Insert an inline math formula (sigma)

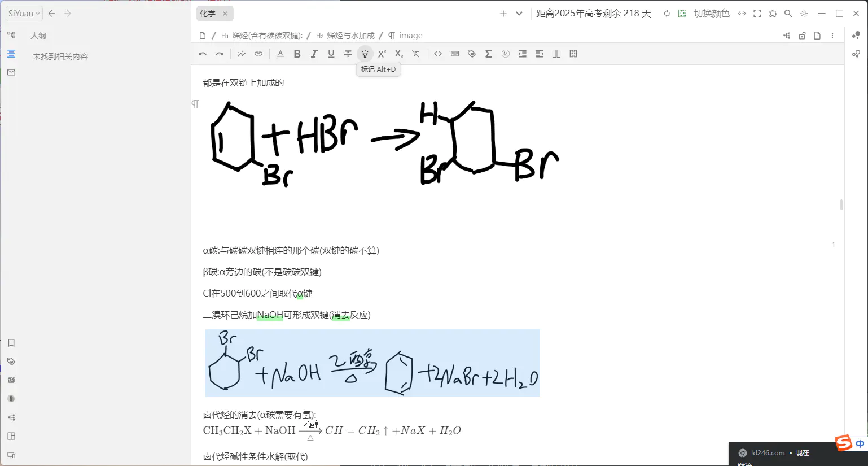click(489, 54)
